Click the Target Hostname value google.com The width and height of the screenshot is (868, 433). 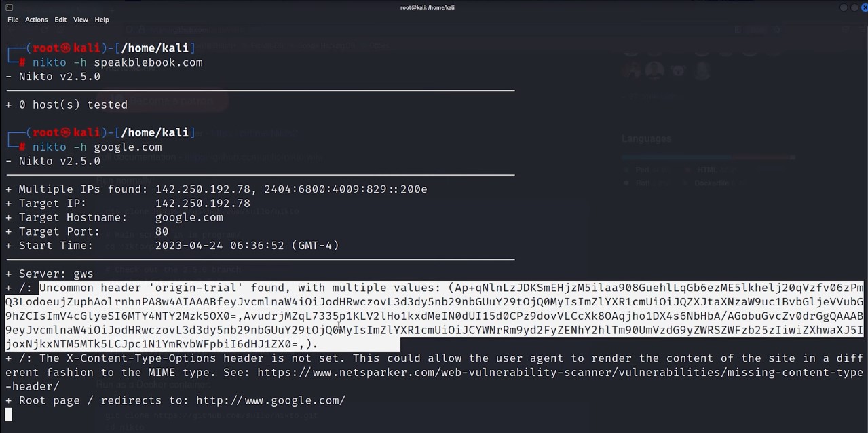(189, 218)
